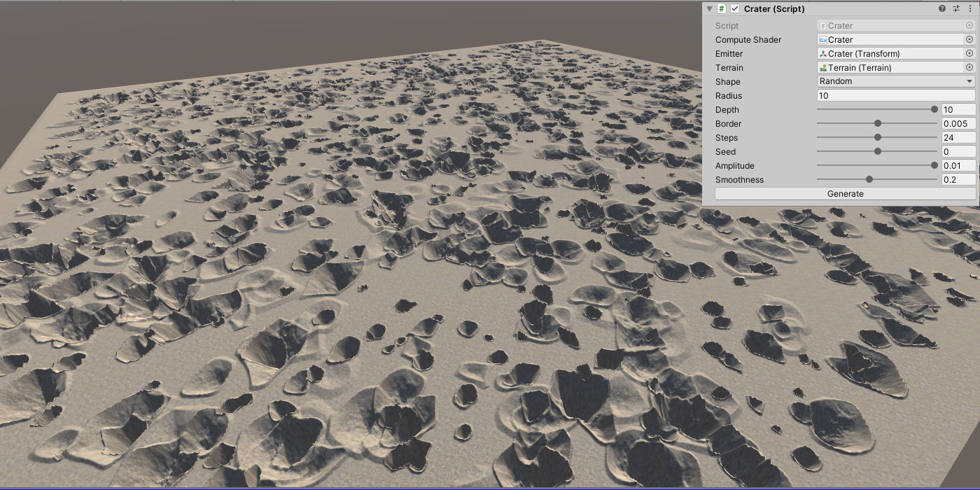Click the Seed property label
The height and width of the screenshot is (490, 980).
click(725, 152)
